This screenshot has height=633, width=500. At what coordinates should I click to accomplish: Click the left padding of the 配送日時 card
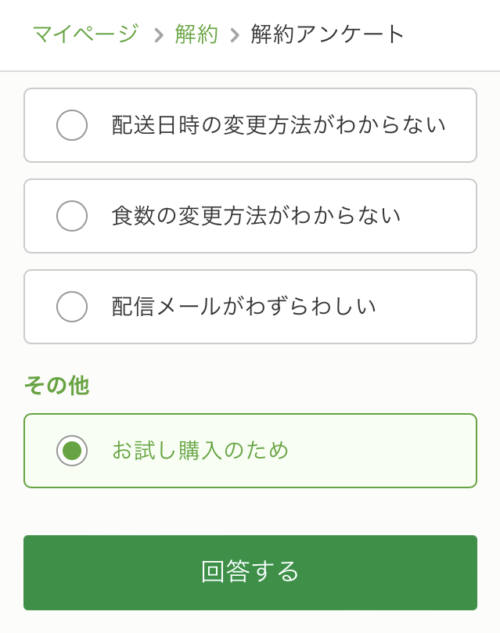click(40, 125)
